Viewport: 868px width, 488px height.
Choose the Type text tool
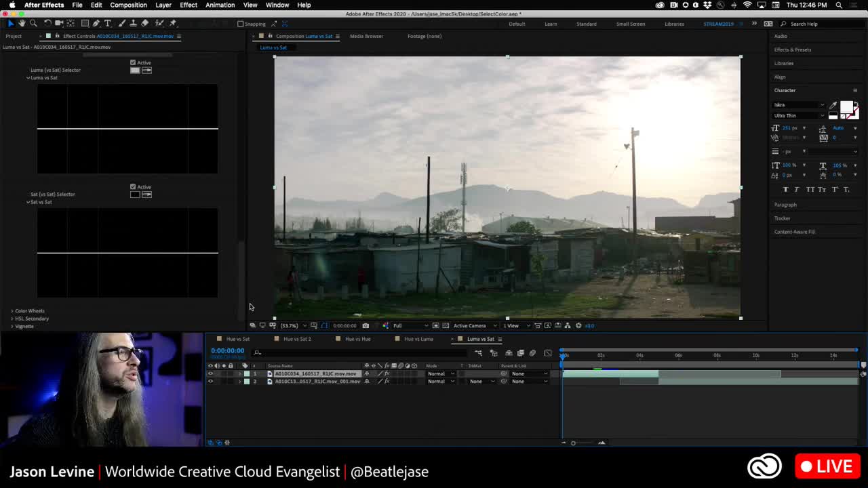[108, 24]
